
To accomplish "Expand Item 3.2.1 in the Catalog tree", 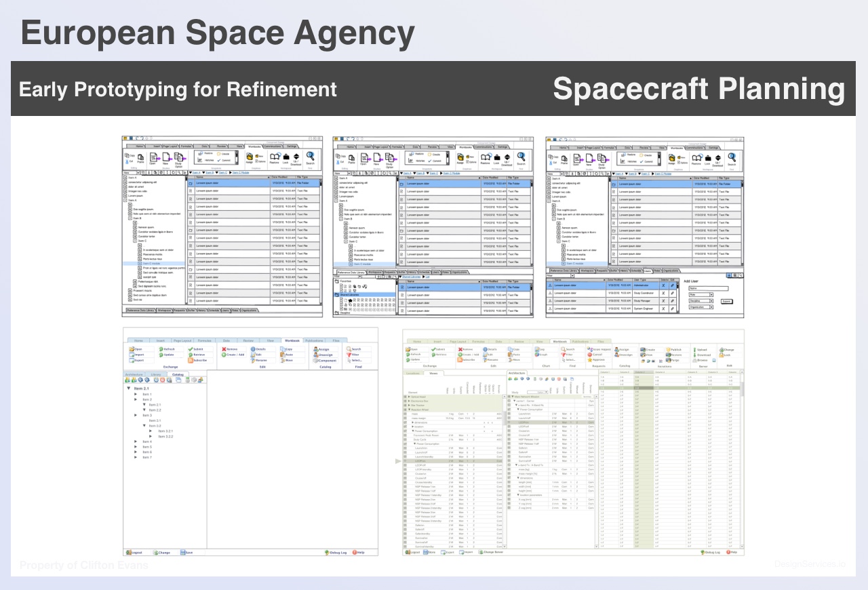I will 151,431.
